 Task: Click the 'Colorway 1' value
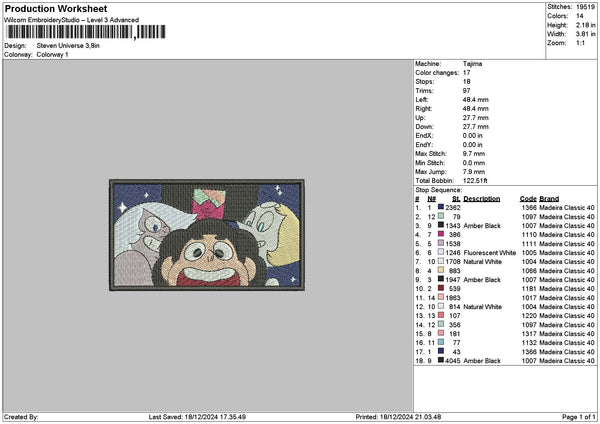(52, 55)
